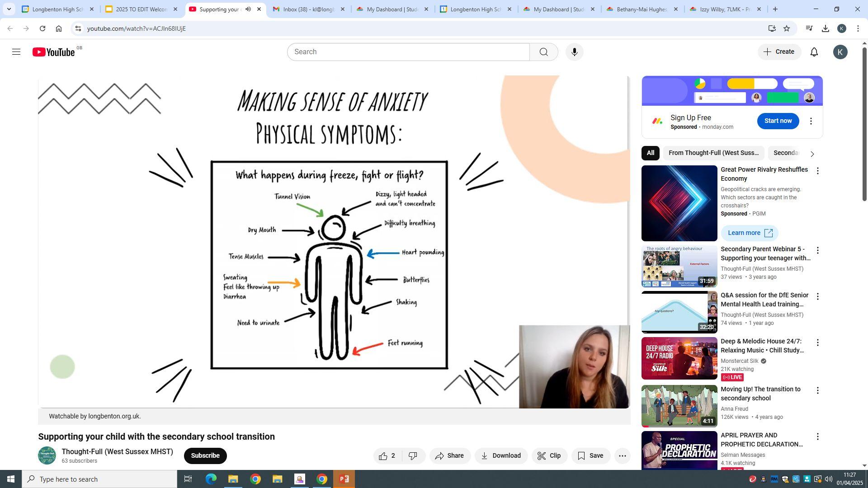This screenshot has width=868, height=488.
Task: Mute the playing tab via speaker icon
Action: [x=248, y=9]
